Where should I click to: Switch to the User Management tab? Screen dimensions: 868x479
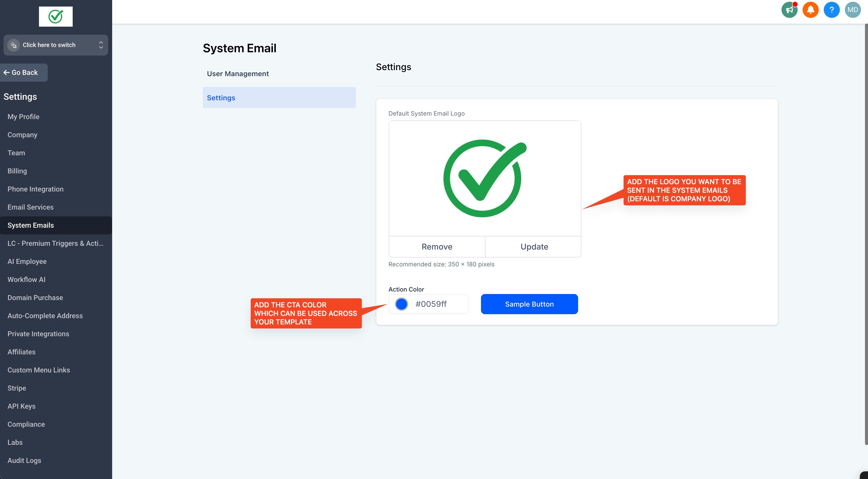click(238, 74)
